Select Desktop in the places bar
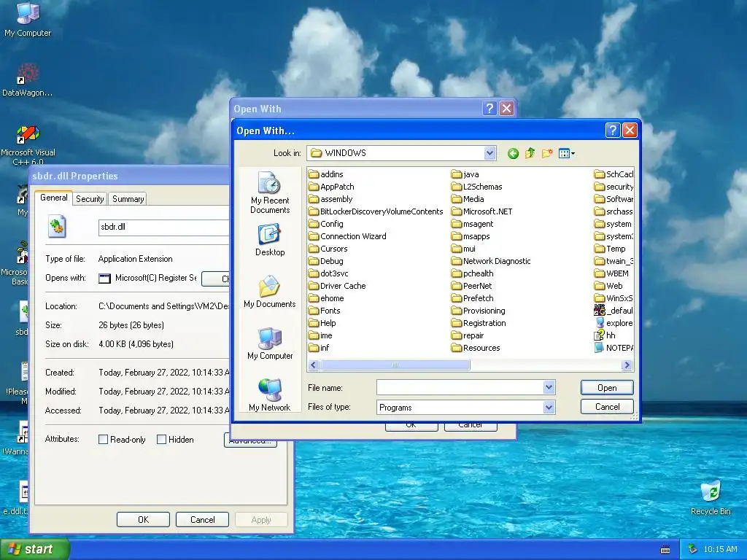This screenshot has width=747, height=560. pyautogui.click(x=270, y=241)
